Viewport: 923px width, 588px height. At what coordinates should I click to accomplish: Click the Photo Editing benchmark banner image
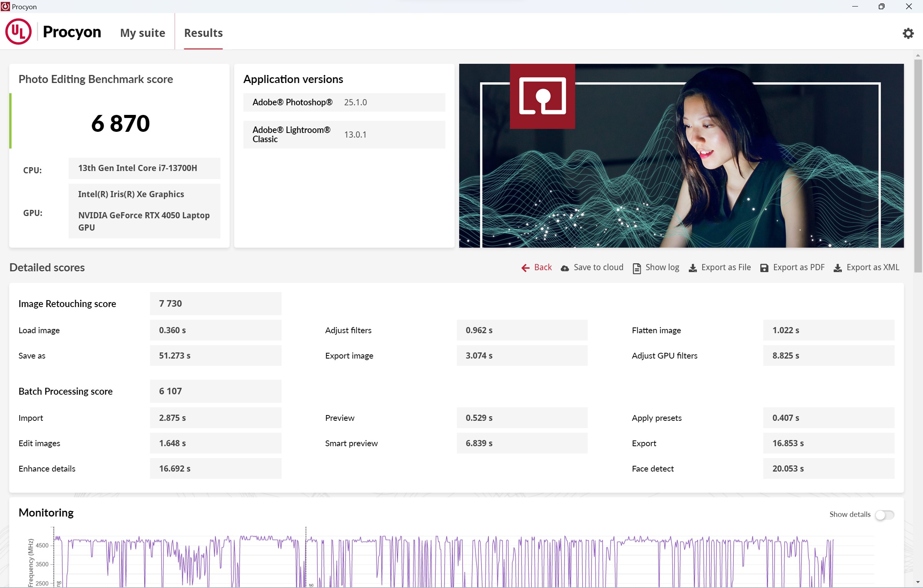click(681, 156)
